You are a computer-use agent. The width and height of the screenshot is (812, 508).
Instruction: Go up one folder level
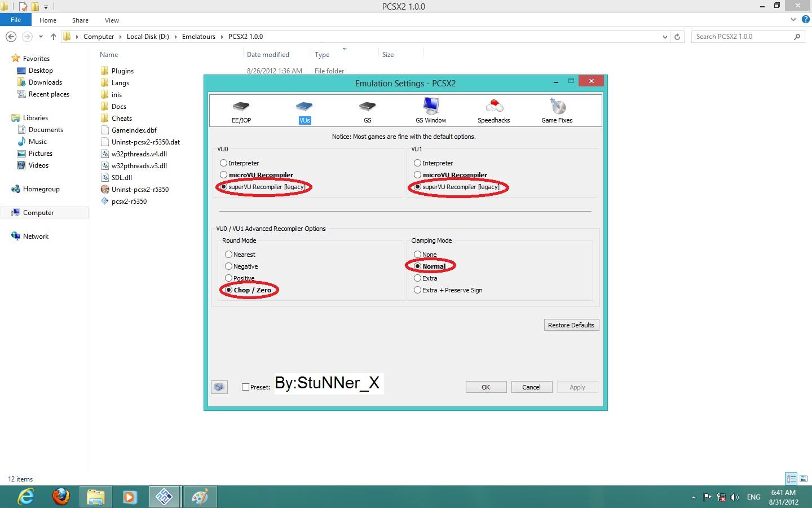pyautogui.click(x=54, y=36)
